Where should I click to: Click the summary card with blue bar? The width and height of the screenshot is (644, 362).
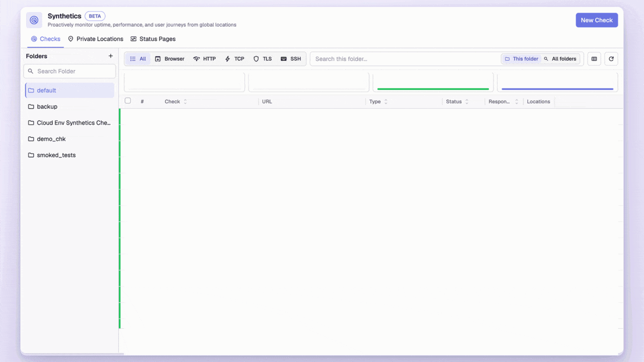pos(557,82)
